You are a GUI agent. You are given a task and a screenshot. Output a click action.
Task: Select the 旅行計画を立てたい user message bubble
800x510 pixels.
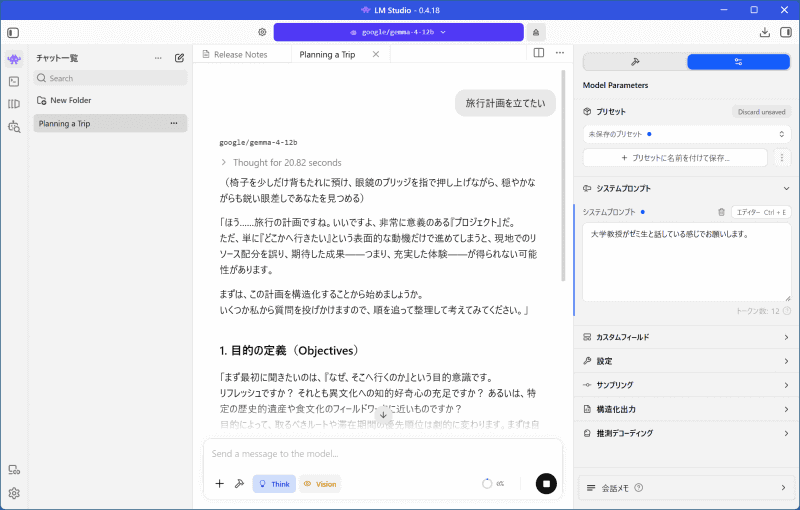[x=505, y=103]
